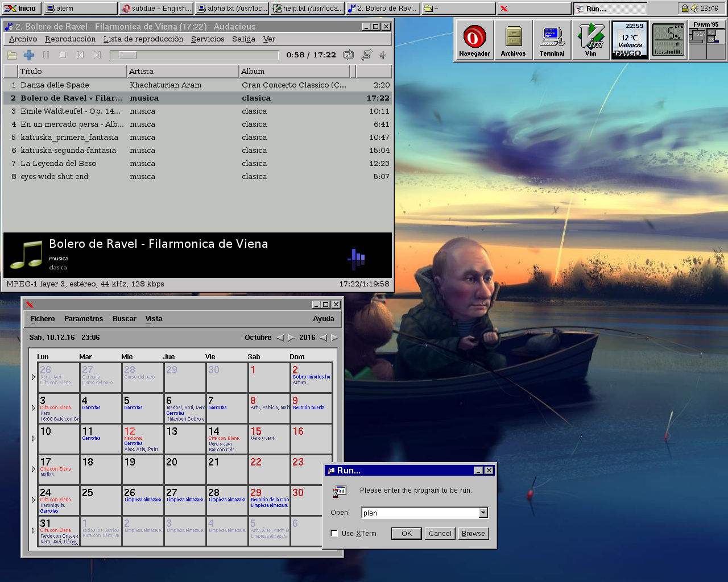Viewport: 728px width, 582px height.
Task: Expand week row starting October 24
Action: (34, 500)
